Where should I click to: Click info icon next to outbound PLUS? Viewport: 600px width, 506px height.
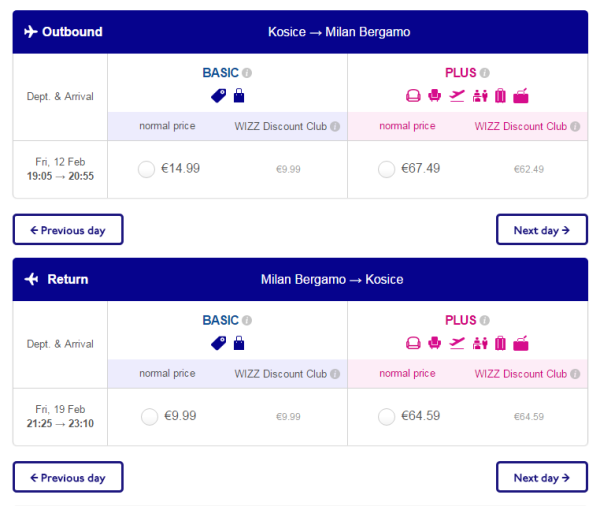[485, 74]
